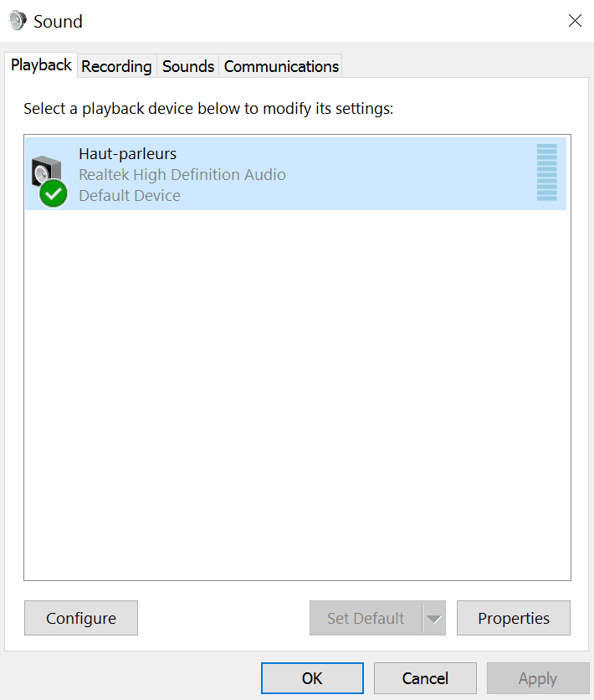
Task: Open the Set Default dropdown arrow
Action: [x=434, y=618]
